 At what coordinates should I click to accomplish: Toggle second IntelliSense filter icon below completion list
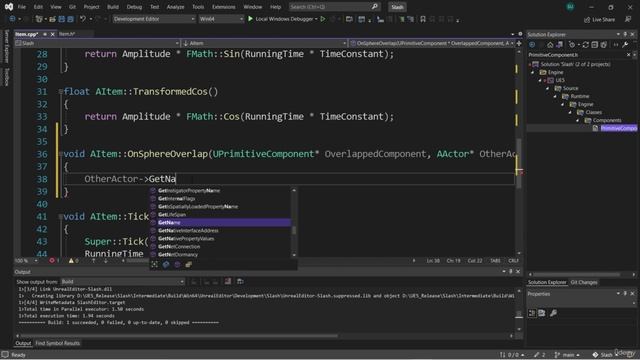coord(166,264)
